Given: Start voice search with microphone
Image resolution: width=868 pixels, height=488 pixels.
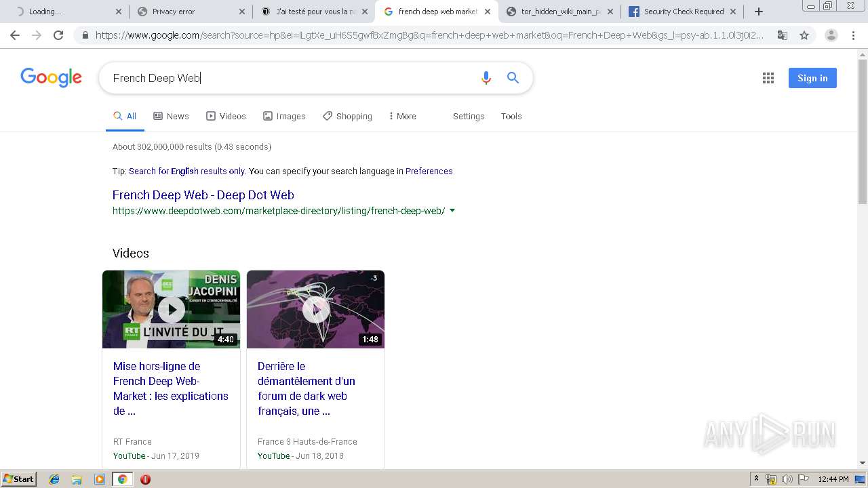Looking at the screenshot, I should pyautogui.click(x=486, y=78).
